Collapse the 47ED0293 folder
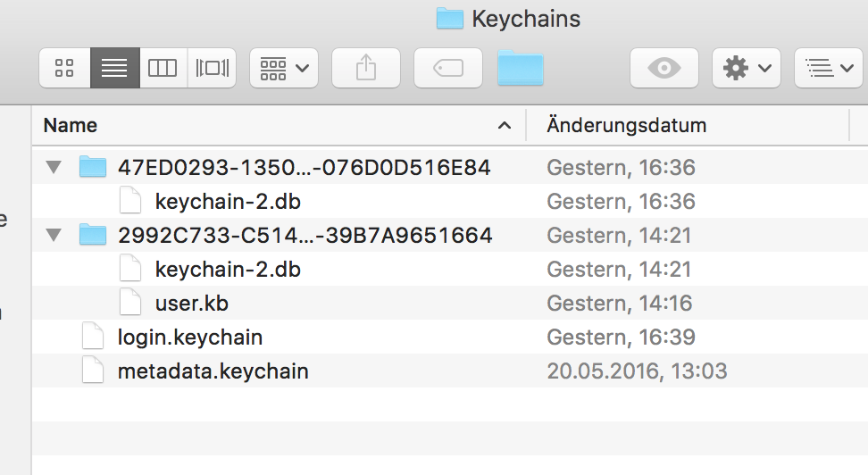 tap(54, 167)
